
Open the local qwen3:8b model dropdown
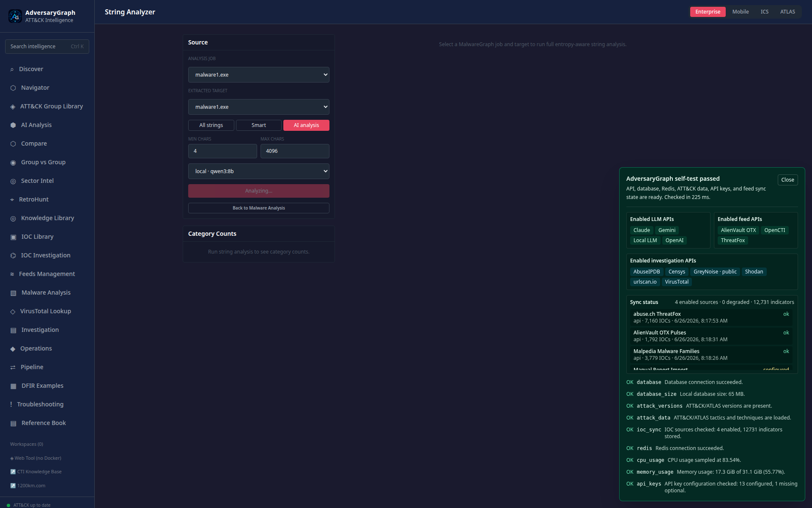click(259, 171)
